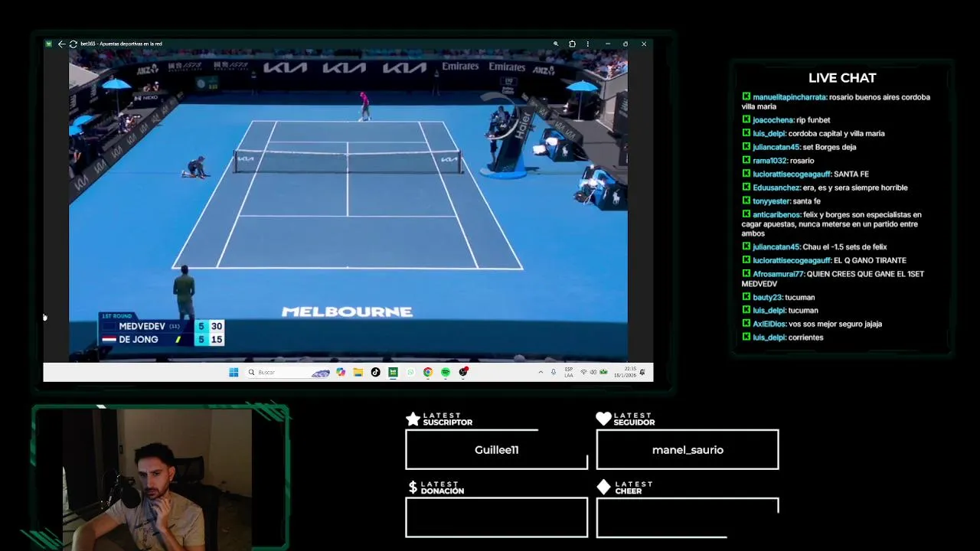Image resolution: width=980 pixels, height=551 pixels.
Task: Select Eduusanchez's chat message
Action: point(825,187)
